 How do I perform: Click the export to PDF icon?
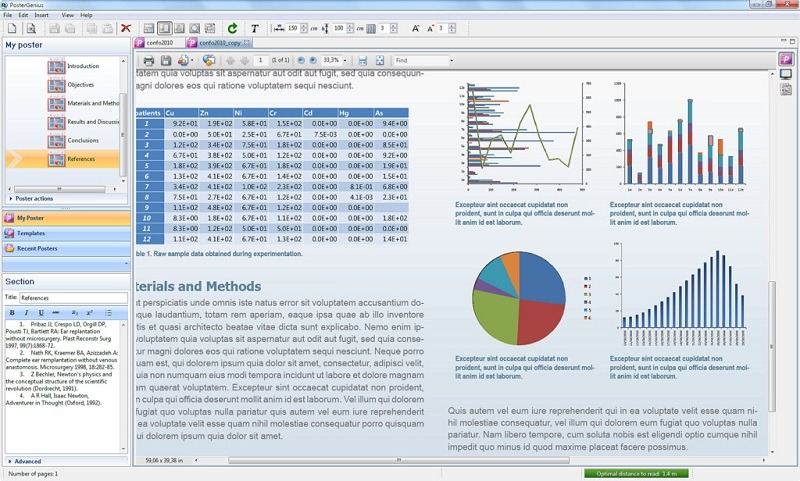(183, 61)
